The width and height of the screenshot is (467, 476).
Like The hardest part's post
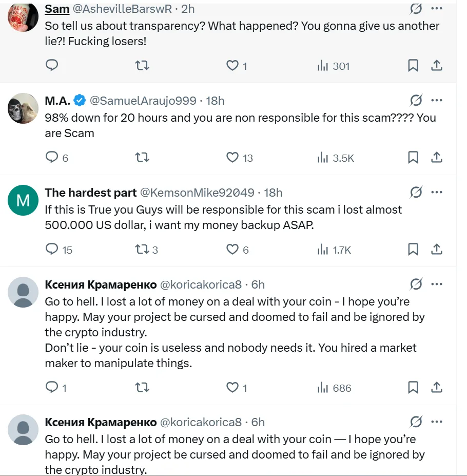click(x=232, y=250)
